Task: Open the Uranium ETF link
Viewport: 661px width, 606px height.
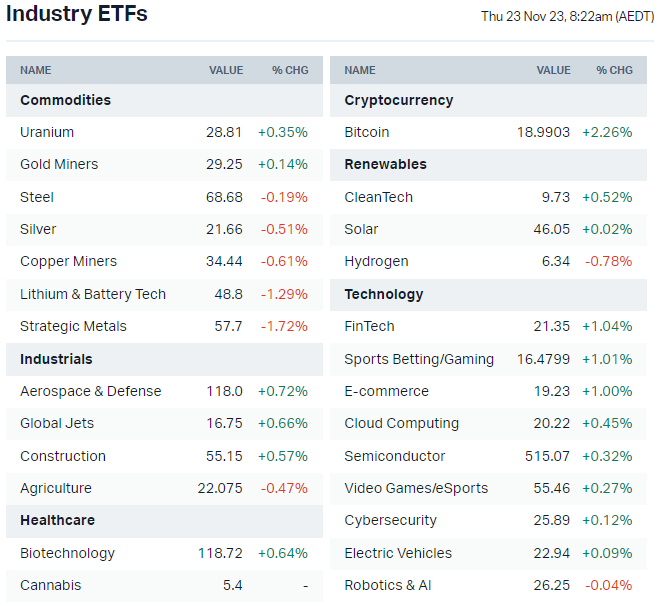Action: (x=47, y=132)
